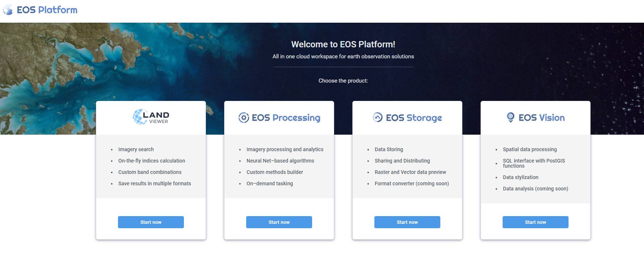Click 'Data Storing' in EOS Storage card
Screen dimensions: 644x255
point(389,149)
